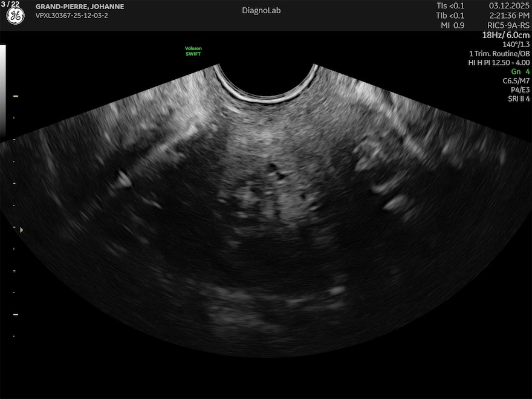Click the DiagnoLab title text
Screen dimensions: 532x399
(261, 10)
